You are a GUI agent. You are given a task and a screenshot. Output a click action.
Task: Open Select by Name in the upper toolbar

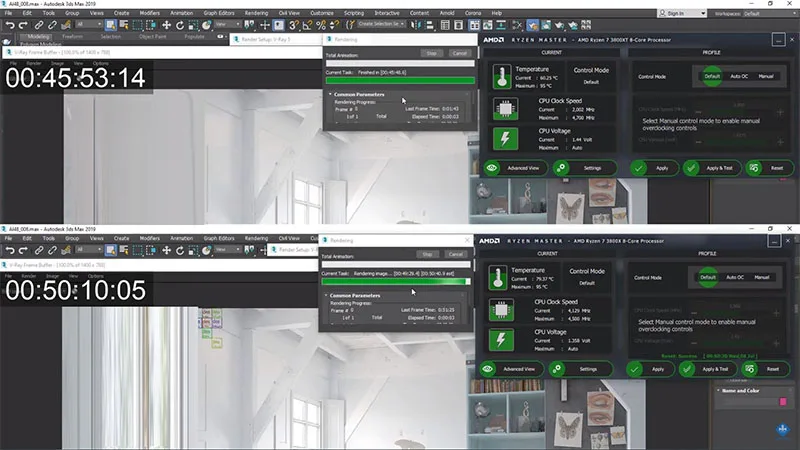[124, 24]
